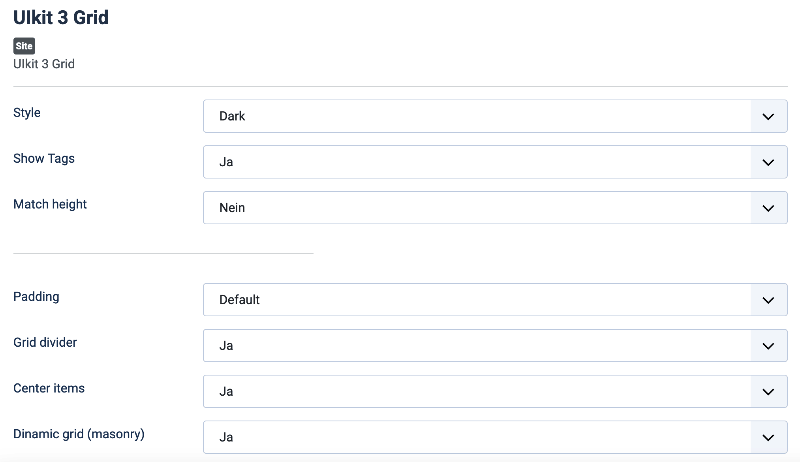
Task: Open the Style dropdown showing Dark
Action: (495, 116)
